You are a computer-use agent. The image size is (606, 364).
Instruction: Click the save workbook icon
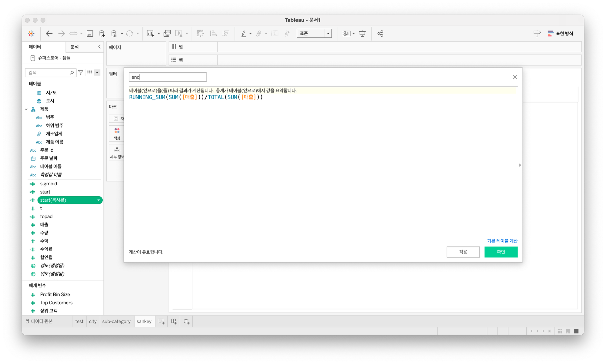point(90,34)
